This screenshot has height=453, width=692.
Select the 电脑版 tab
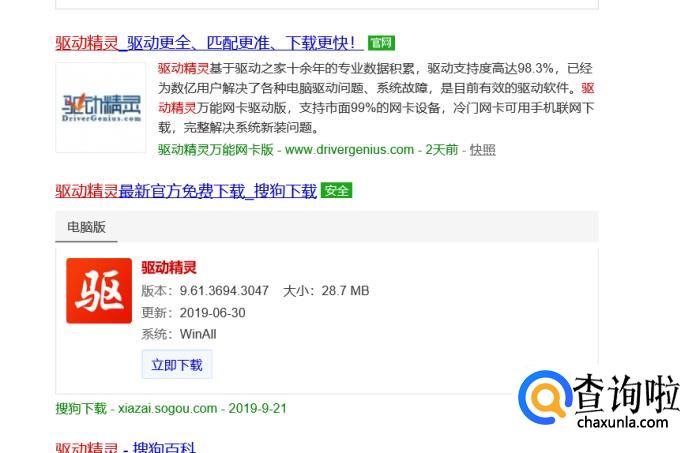click(86, 227)
